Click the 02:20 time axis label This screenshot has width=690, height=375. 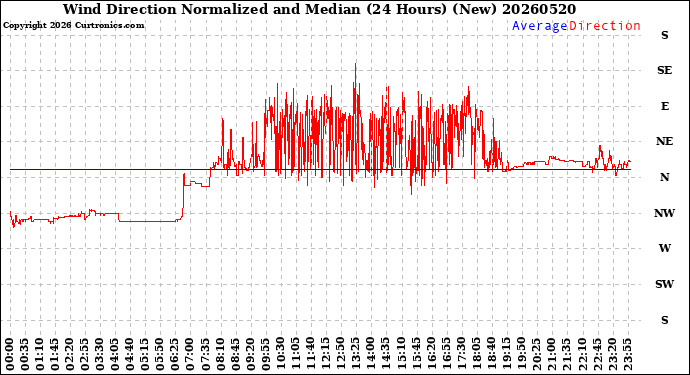pyautogui.click(x=70, y=354)
